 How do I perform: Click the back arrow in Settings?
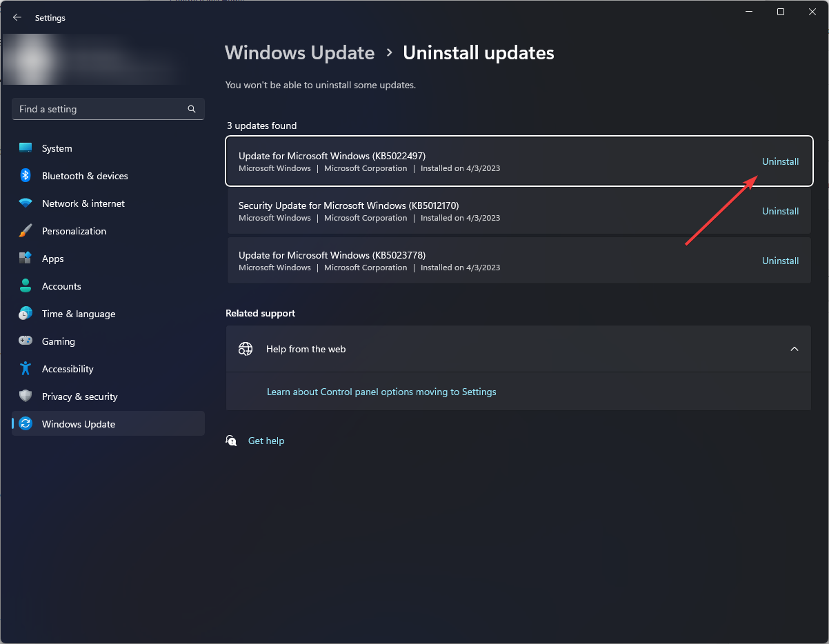tap(17, 18)
